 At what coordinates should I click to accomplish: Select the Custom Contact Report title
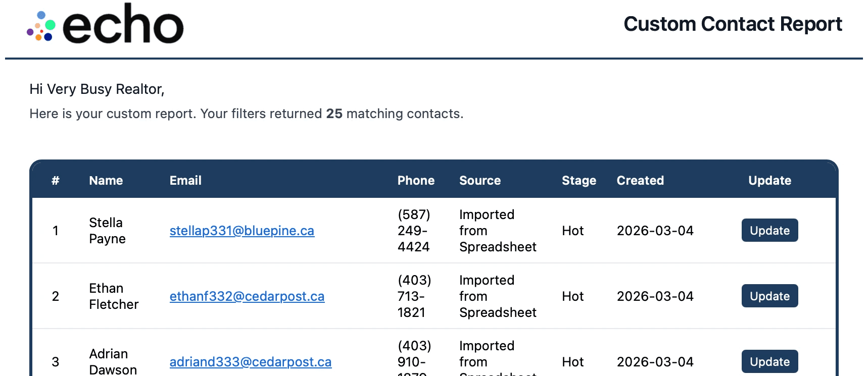pyautogui.click(x=733, y=24)
